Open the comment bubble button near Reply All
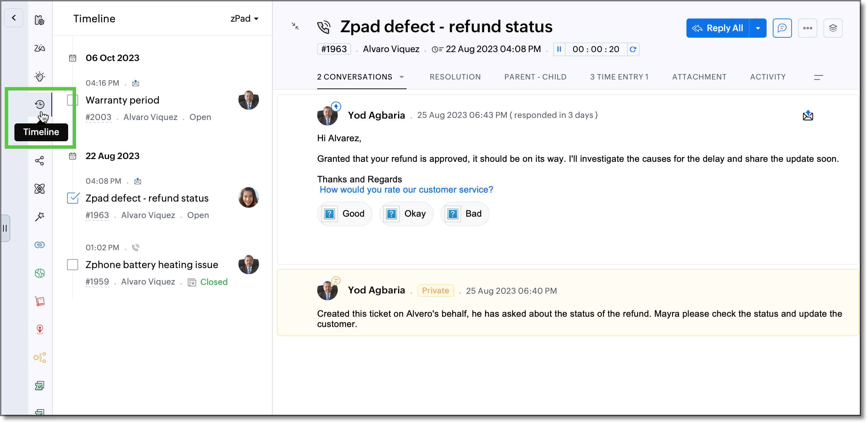The height and width of the screenshot is (423, 868). (x=782, y=28)
